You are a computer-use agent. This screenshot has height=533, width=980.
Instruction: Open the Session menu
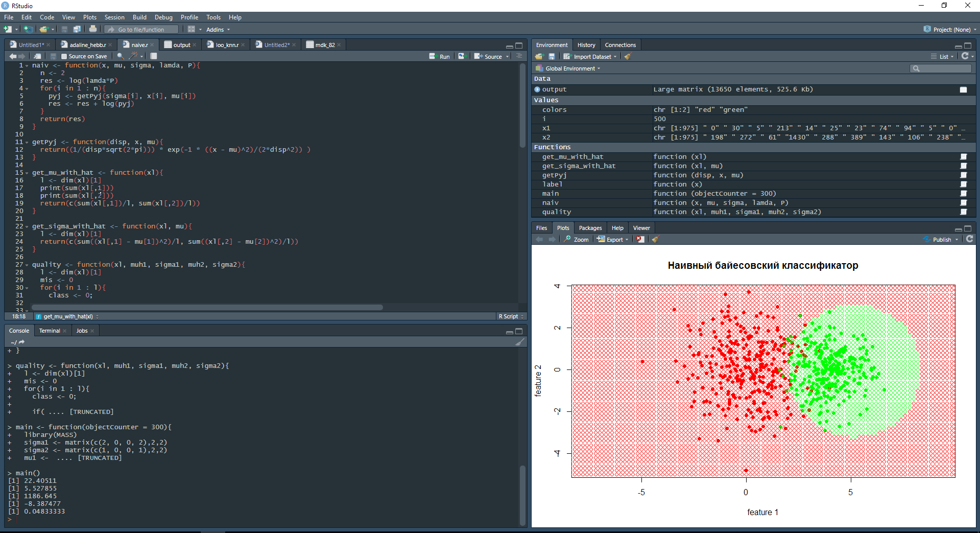[x=114, y=17]
